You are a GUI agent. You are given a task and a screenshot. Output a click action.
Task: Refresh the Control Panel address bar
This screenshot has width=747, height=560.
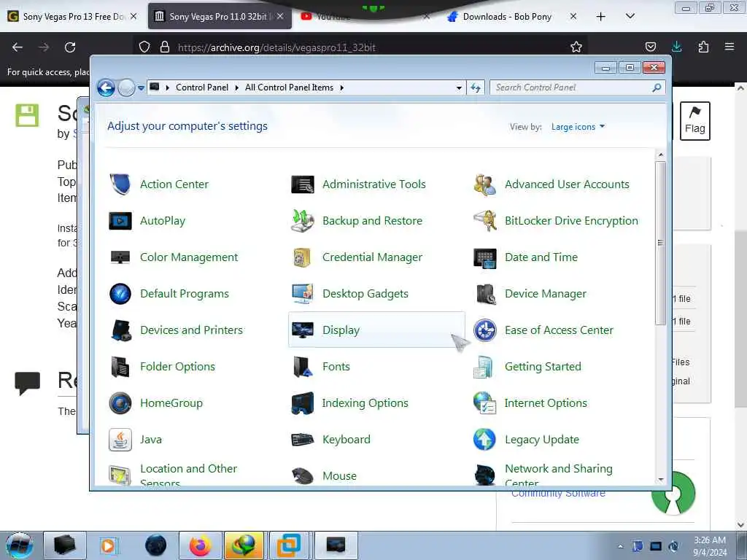click(x=476, y=87)
